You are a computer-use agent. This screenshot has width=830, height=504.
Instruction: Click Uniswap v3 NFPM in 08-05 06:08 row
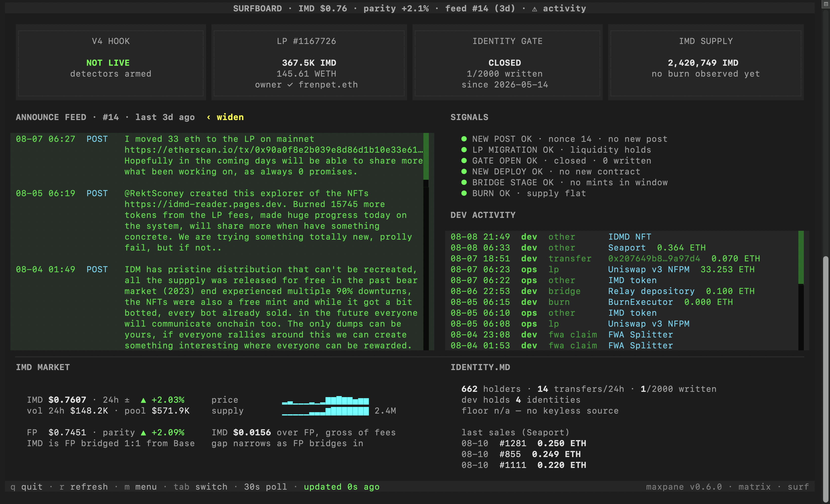pyautogui.click(x=649, y=324)
